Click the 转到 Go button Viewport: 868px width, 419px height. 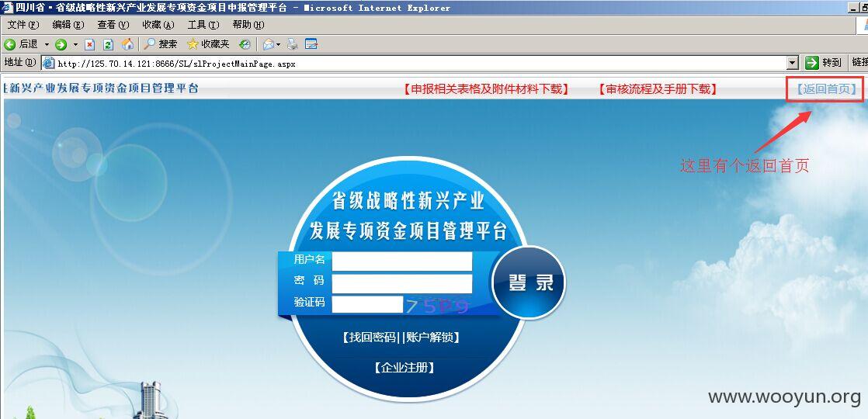click(x=824, y=63)
